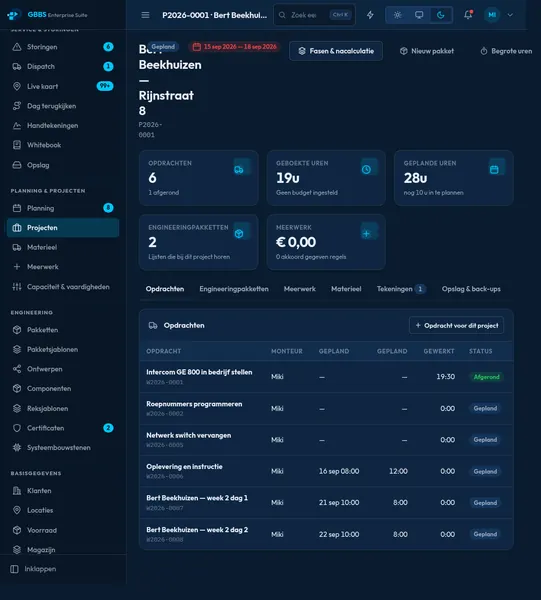
Task: Click the 19:30 worked hours value
Action: point(445,377)
